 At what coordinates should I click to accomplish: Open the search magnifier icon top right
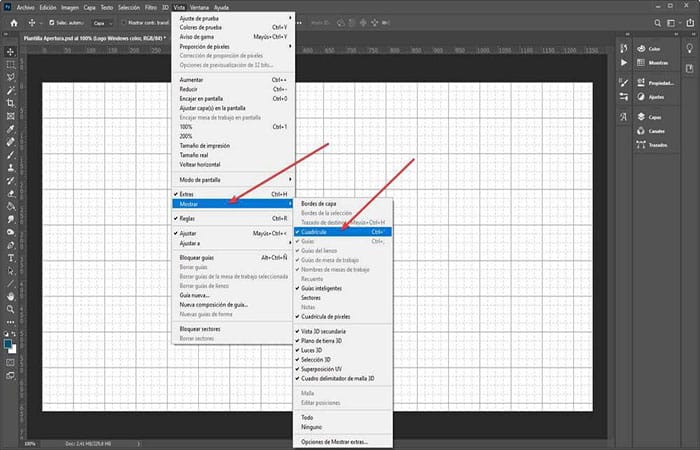point(658,23)
